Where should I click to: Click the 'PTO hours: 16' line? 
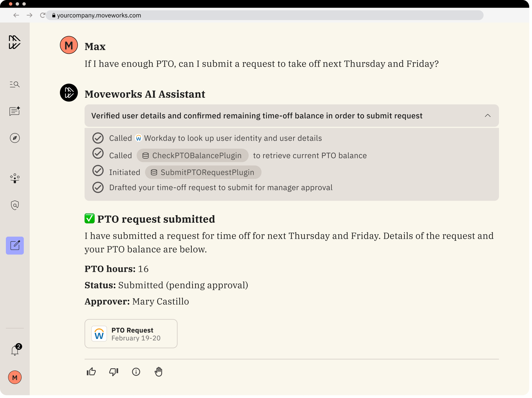tap(116, 269)
